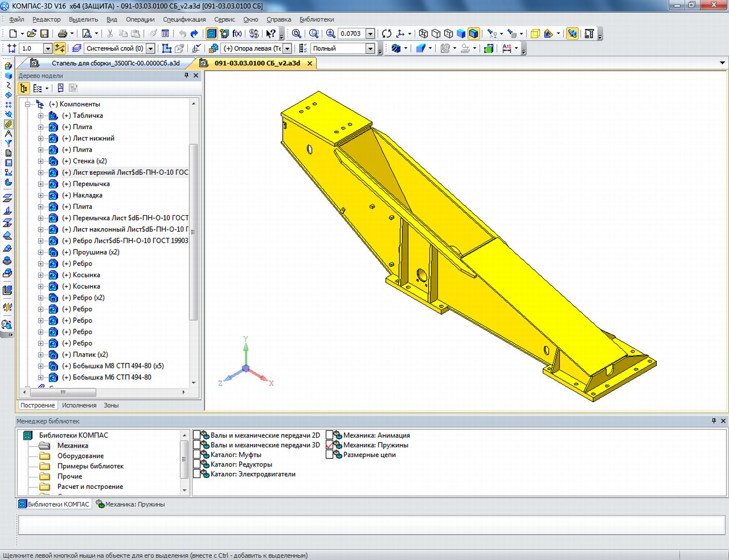729x560 pixels.
Task: Click the zoom-in magnifier icon
Action: click(x=331, y=34)
